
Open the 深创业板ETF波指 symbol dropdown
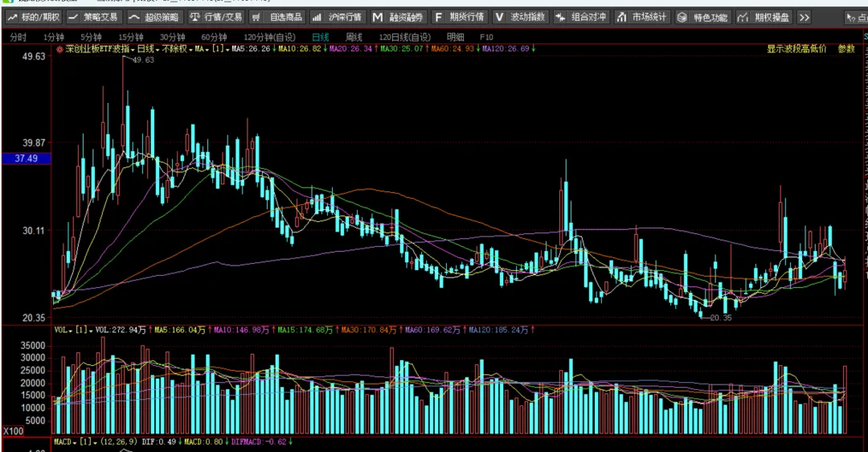click(100, 49)
